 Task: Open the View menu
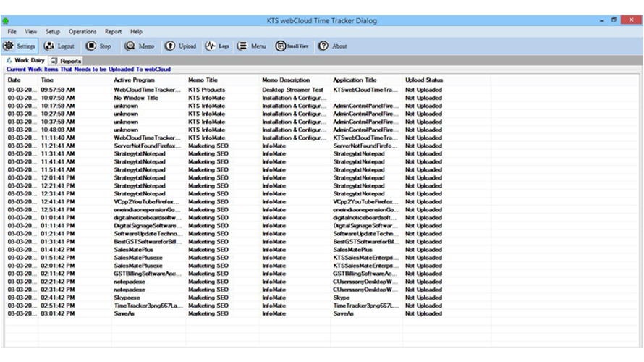pos(31,32)
